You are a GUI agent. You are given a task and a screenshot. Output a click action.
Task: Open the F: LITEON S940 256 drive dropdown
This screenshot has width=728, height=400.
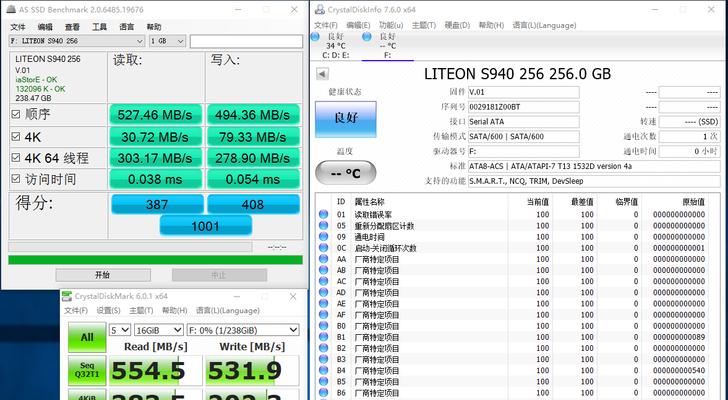click(77, 41)
